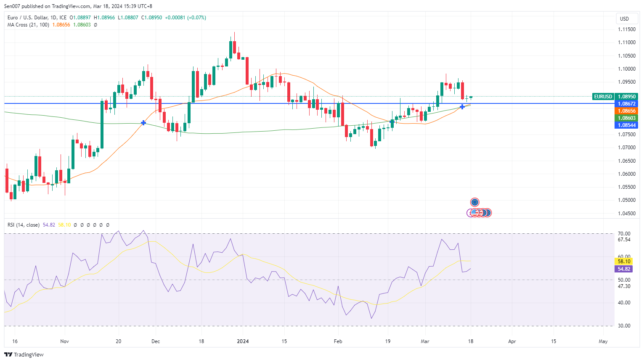Click the orange 1.08656 price tag on axis
The width and height of the screenshot is (644, 362).
click(x=627, y=111)
